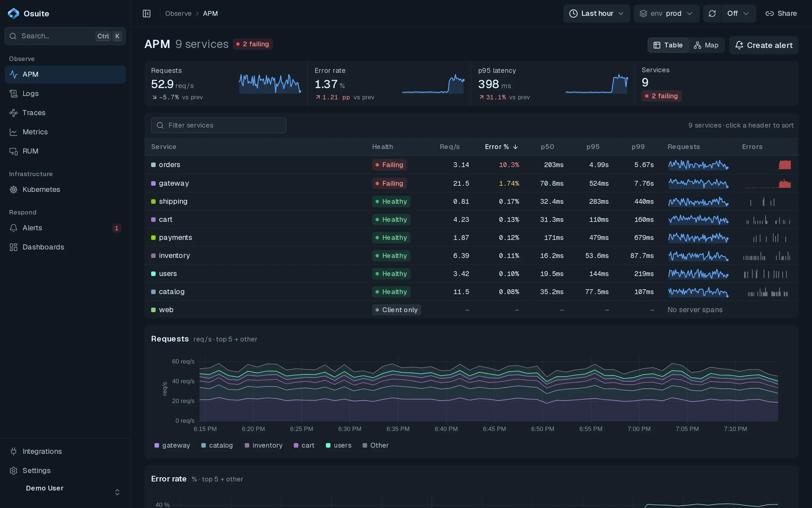The height and width of the screenshot is (508, 812).
Task: Open the auto-refresh Off dropdown
Action: click(738, 14)
